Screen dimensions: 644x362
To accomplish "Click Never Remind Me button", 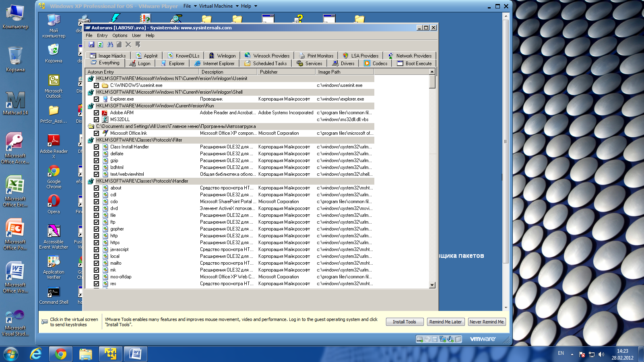I will click(x=487, y=322).
